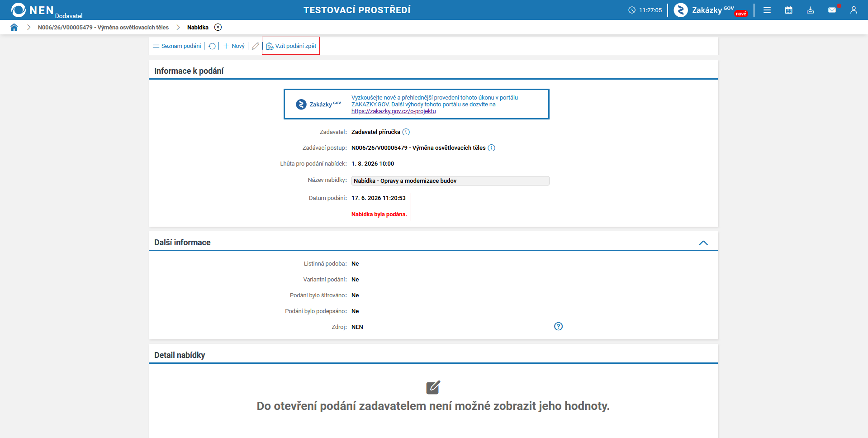This screenshot has height=438, width=868.
Task: Click the download icon in header
Action: point(811,10)
